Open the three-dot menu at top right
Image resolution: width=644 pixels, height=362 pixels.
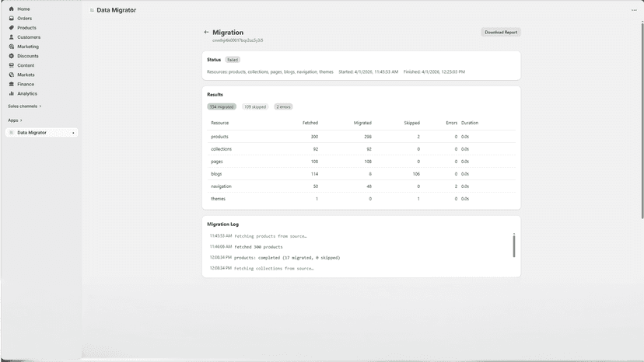pyautogui.click(x=634, y=10)
